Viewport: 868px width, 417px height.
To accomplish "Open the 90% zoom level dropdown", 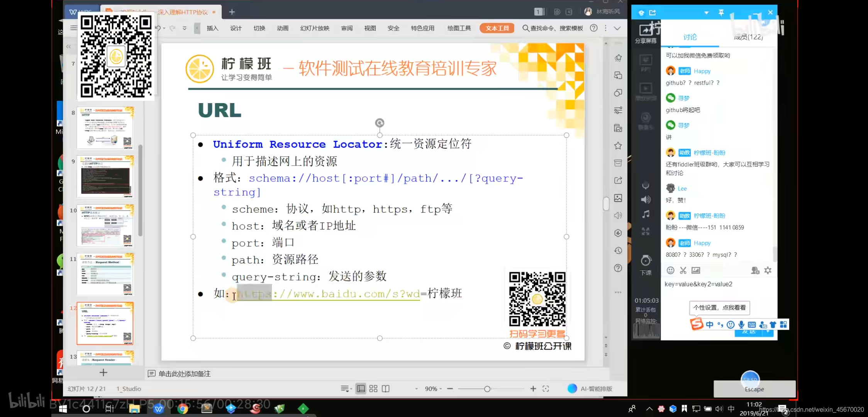I will click(433, 389).
